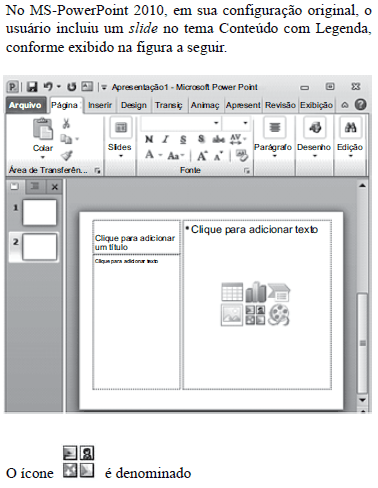Insert media clip via film reel icon
This screenshot has height=488, width=378.
click(279, 314)
